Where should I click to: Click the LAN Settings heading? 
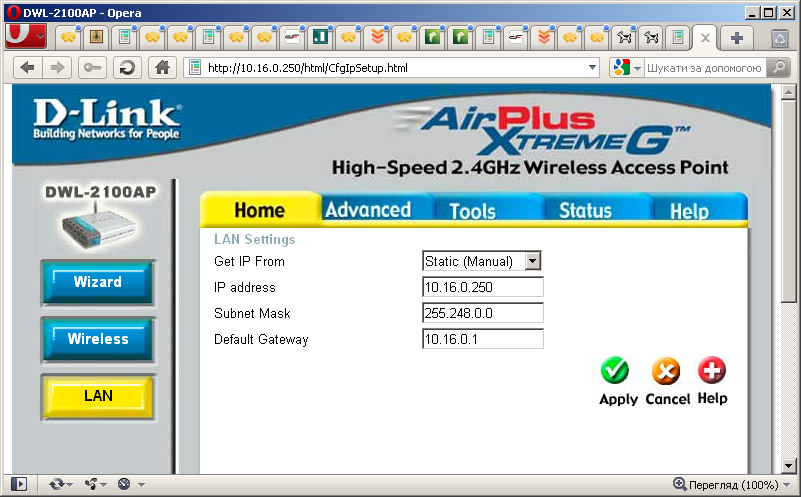254,239
